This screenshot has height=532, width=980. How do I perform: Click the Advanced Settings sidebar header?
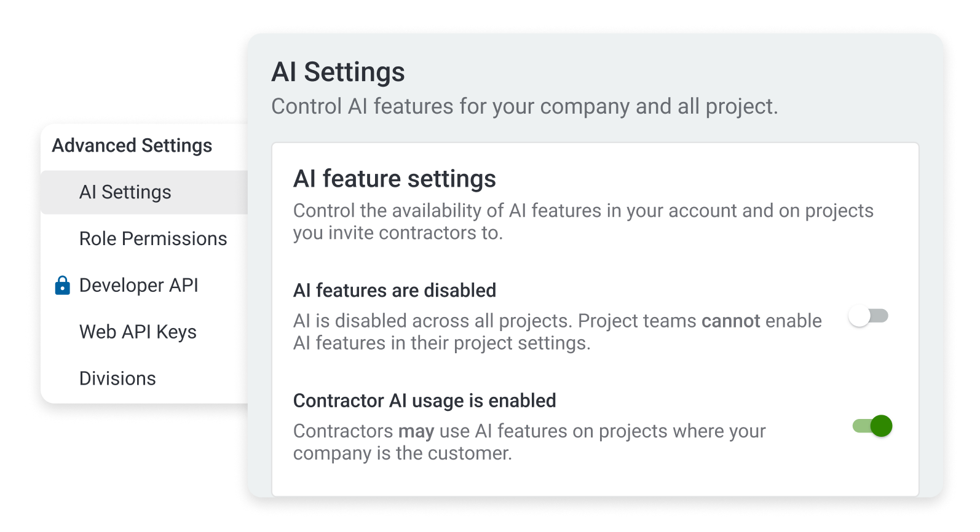tap(132, 146)
